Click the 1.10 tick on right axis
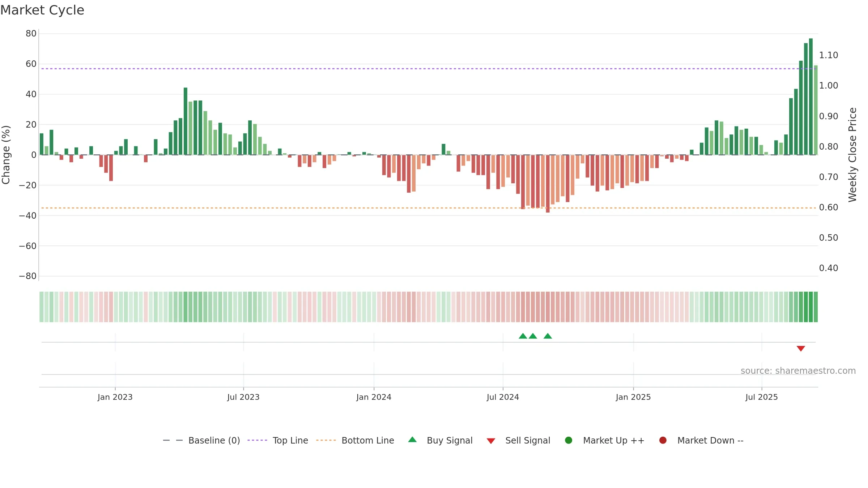 click(x=829, y=55)
